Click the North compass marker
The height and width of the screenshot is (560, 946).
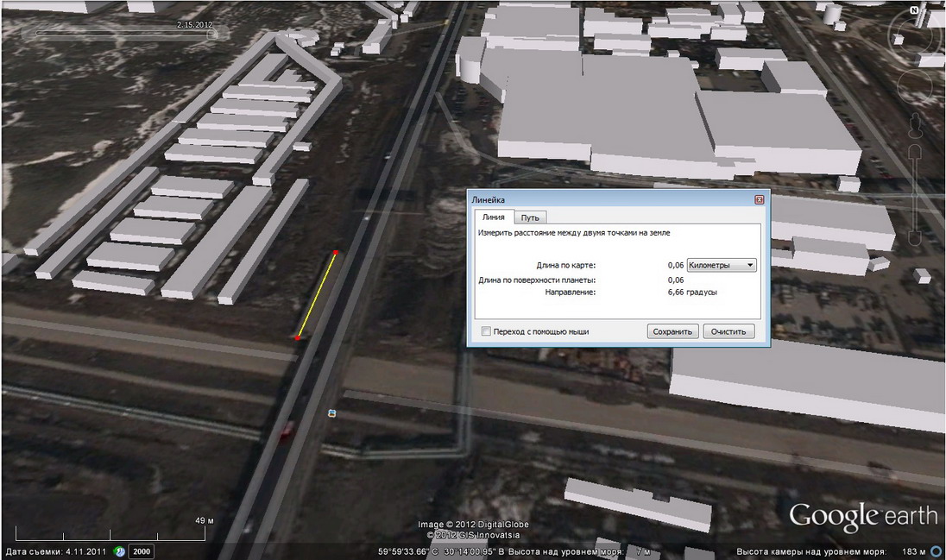(x=914, y=10)
